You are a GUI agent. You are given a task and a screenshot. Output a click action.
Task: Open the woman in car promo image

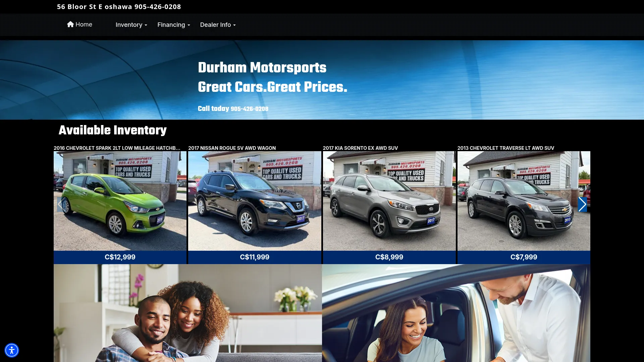pyautogui.click(x=456, y=313)
